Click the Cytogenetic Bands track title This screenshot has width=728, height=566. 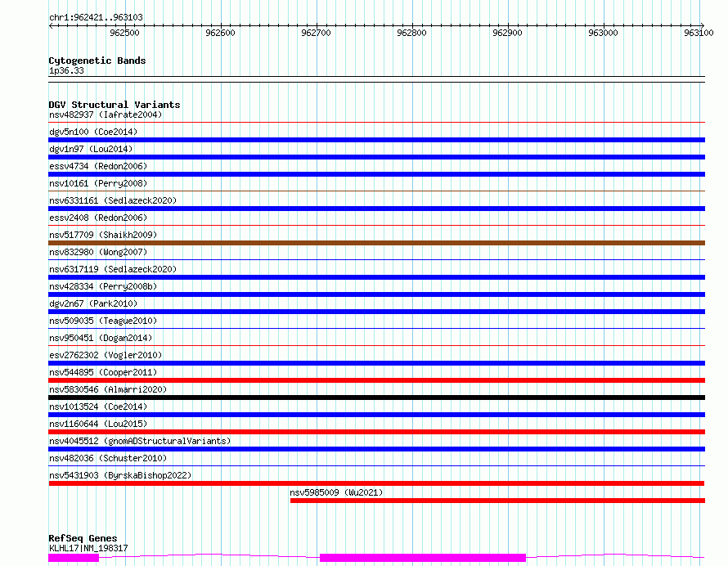coord(97,61)
